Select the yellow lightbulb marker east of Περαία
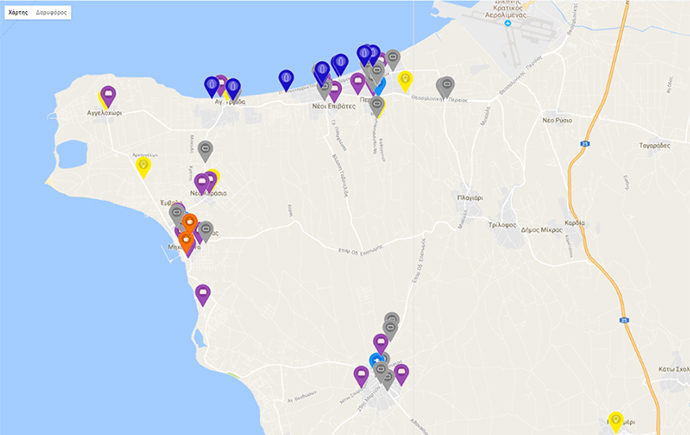This screenshot has width=690, height=435. coord(405,79)
